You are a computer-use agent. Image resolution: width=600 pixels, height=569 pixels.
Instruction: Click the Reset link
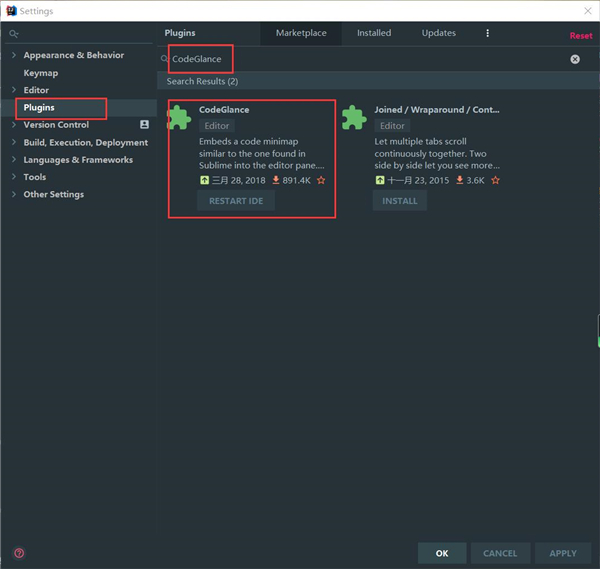[580, 36]
